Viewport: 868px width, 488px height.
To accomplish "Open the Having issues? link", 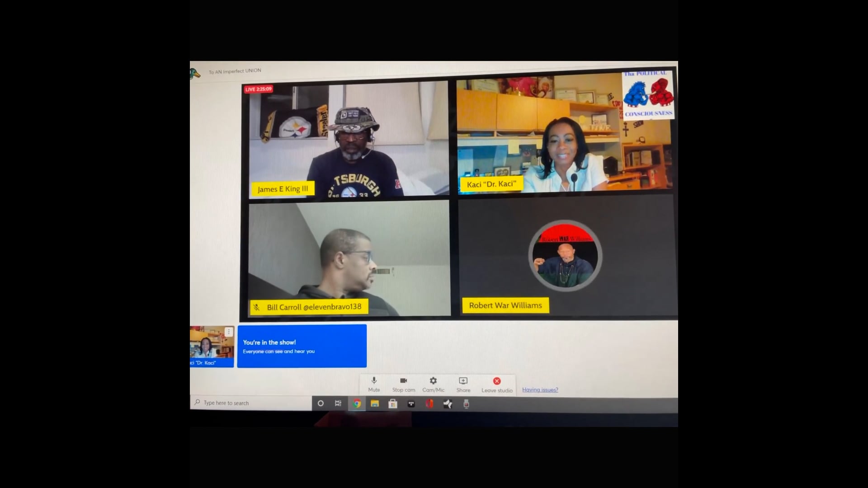I will coord(540,389).
